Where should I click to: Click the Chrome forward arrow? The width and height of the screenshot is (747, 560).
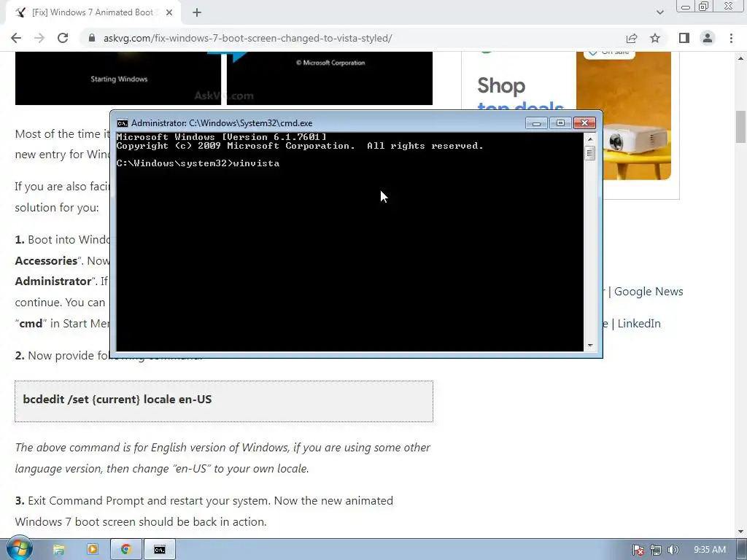(x=39, y=38)
